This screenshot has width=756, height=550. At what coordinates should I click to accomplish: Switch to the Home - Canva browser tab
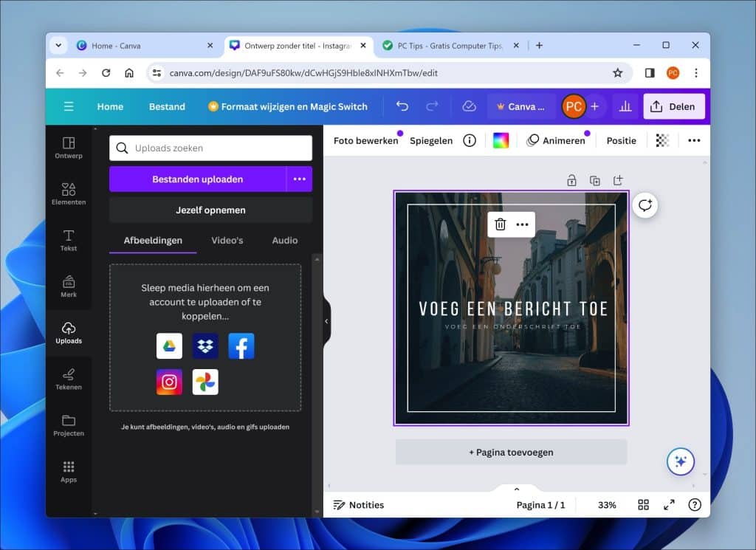pos(145,45)
